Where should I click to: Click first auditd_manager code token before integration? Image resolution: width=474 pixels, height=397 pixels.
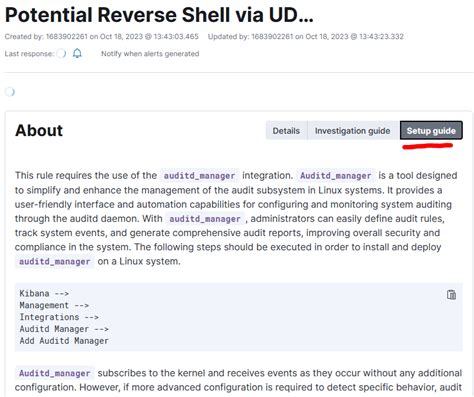(199, 176)
